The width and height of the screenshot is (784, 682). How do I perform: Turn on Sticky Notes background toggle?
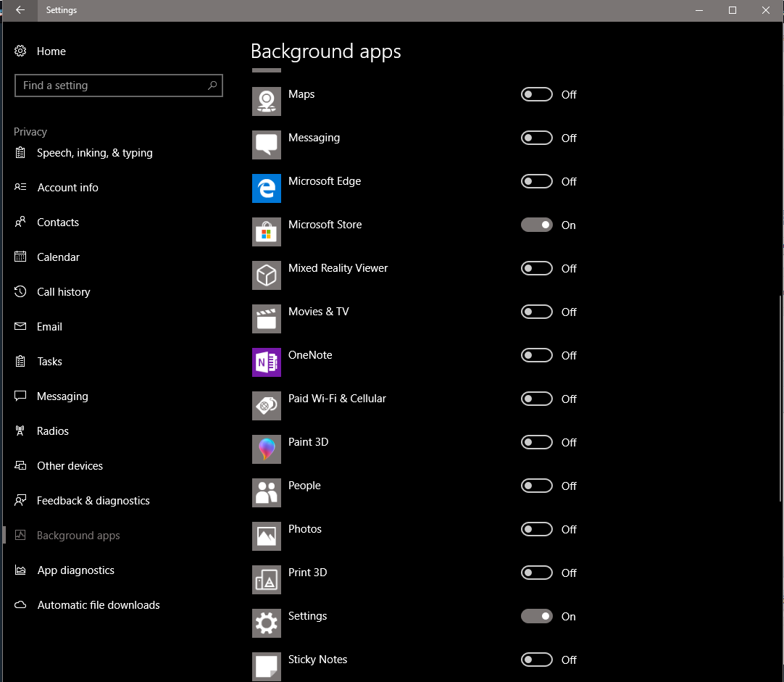[x=536, y=660]
